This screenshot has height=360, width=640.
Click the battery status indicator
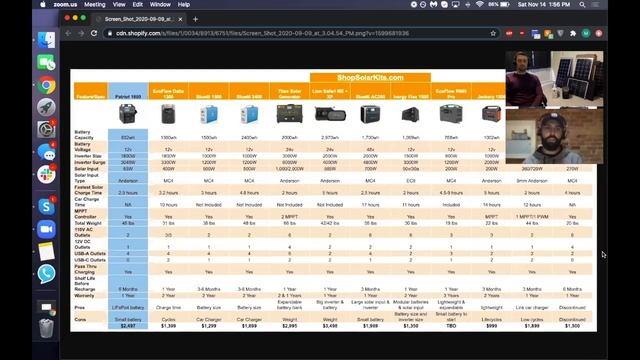click(x=499, y=4)
